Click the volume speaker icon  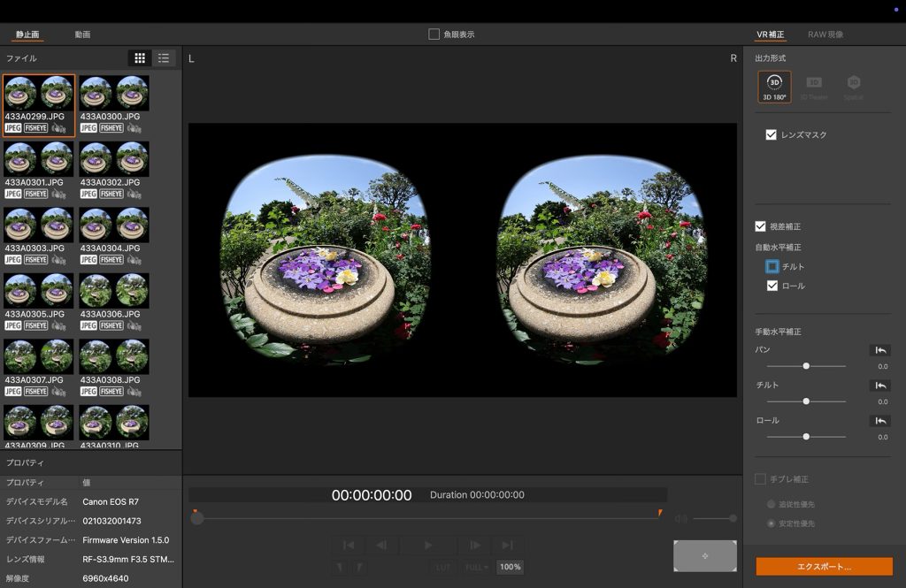click(680, 519)
